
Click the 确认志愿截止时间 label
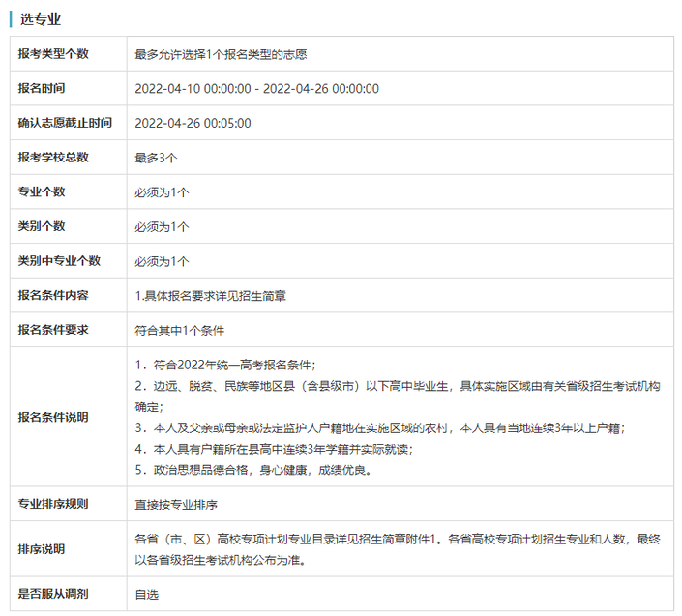pyautogui.click(x=65, y=123)
